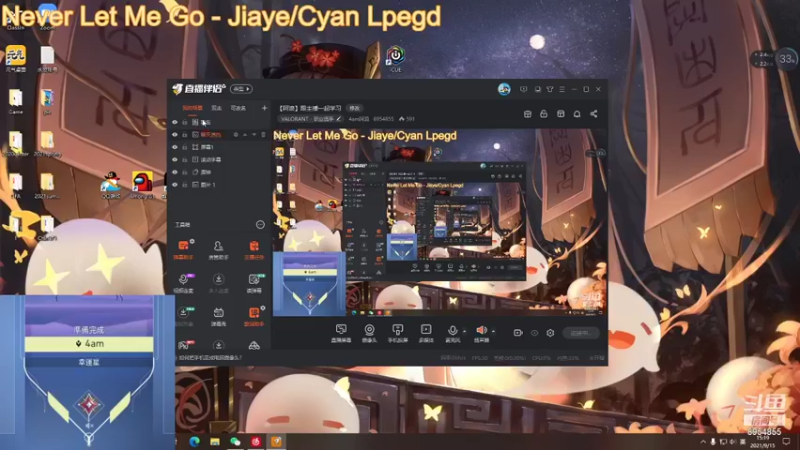The height and width of the screenshot is (450, 800).
Task: Open the PK tool in toolbox
Action: point(183,345)
